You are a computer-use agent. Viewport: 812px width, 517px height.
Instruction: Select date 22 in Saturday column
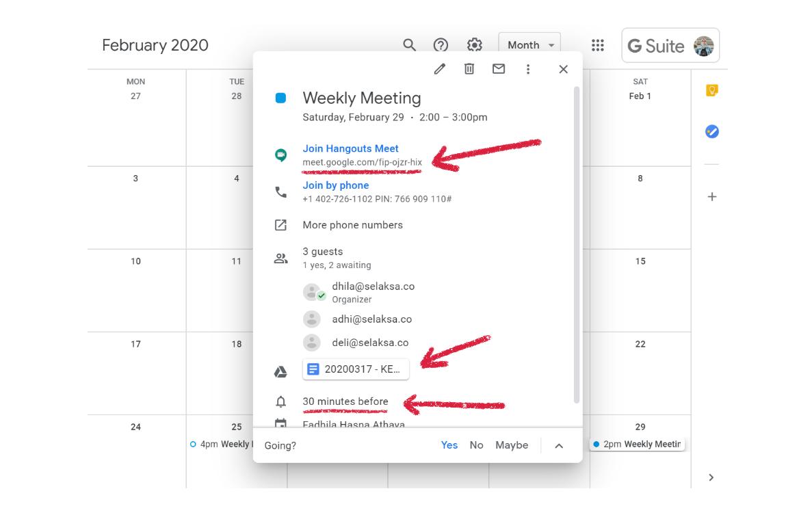[x=640, y=344]
